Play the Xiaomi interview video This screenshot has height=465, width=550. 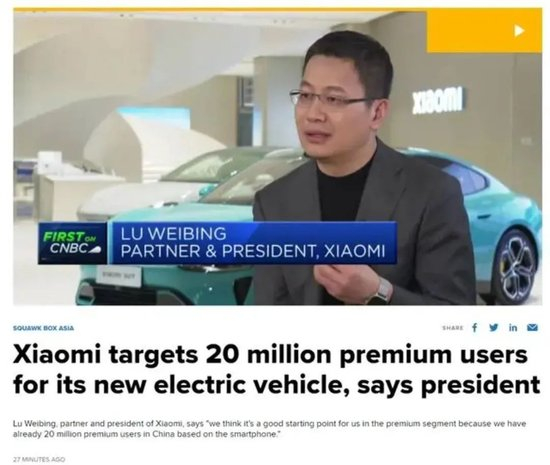[519, 31]
